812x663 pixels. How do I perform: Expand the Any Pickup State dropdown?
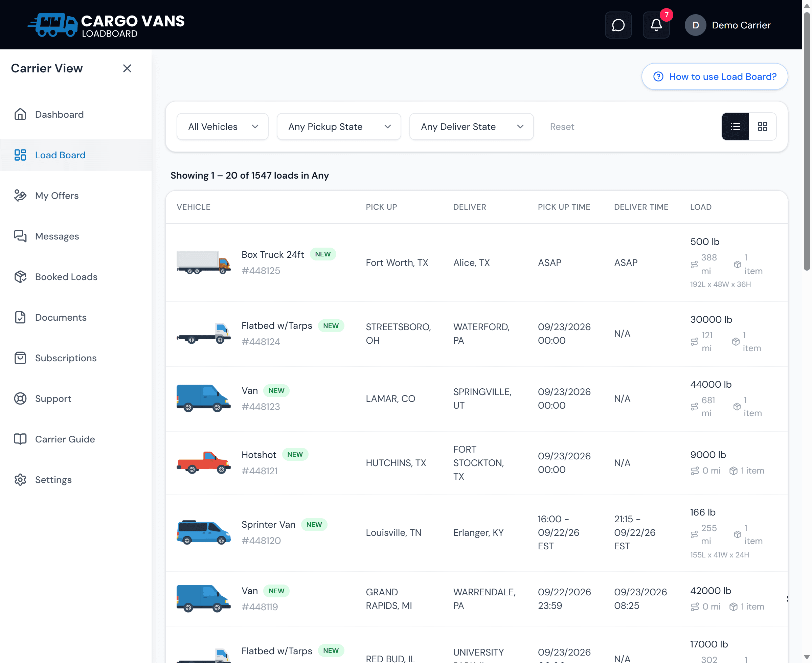(339, 127)
